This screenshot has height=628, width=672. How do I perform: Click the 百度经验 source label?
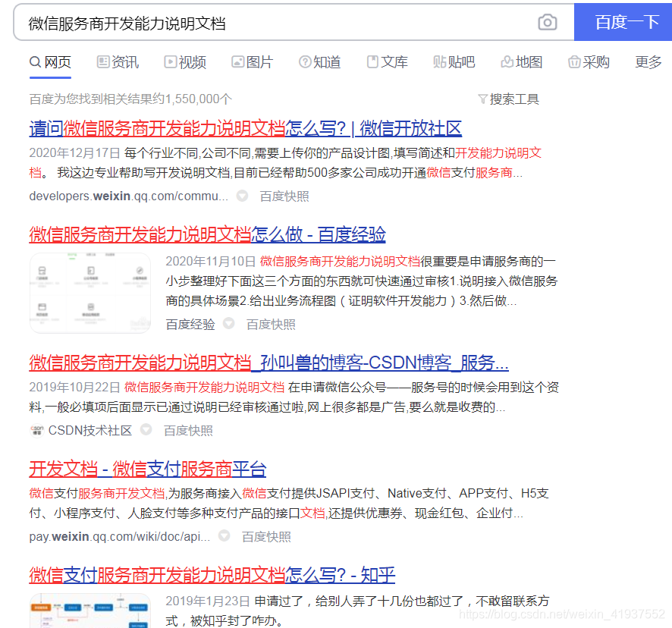coord(190,325)
